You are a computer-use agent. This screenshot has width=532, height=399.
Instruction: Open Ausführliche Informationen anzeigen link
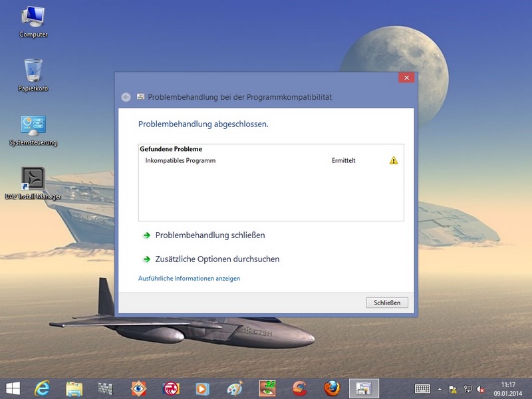tap(189, 279)
